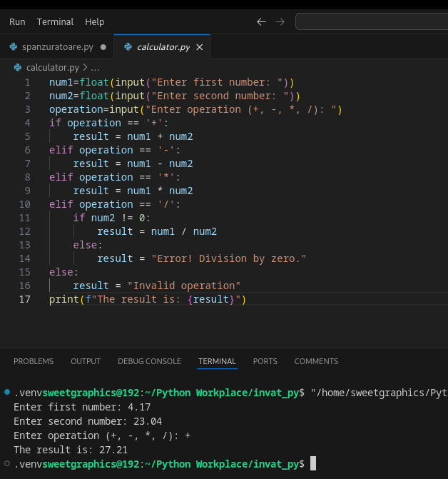Click terminal line "Enter second number: 23.04"
Screen dimensions: 448x479
click(x=88, y=422)
